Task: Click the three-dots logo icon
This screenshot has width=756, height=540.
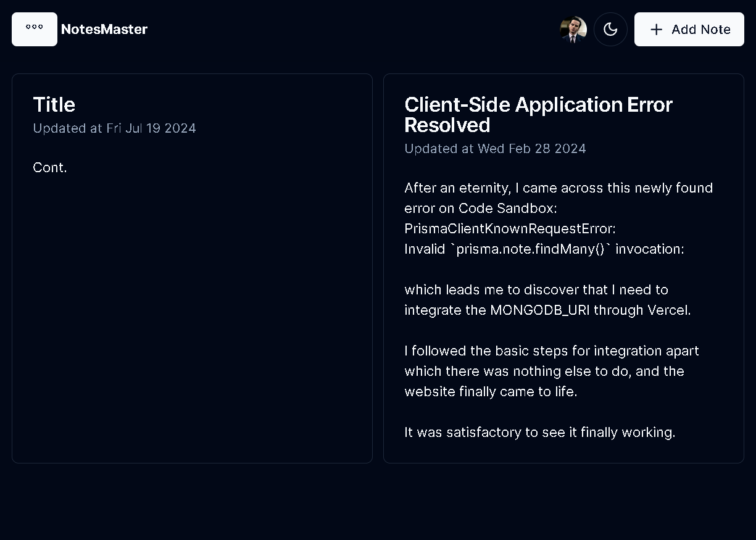Action: [x=35, y=29]
